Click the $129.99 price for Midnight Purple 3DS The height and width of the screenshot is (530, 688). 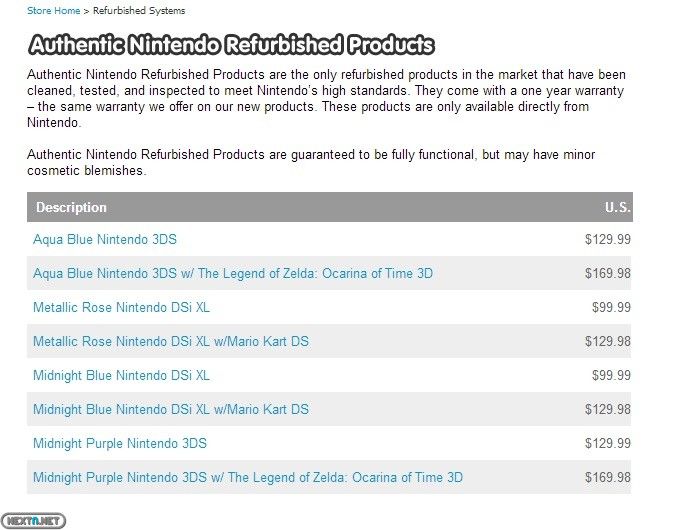coord(608,444)
